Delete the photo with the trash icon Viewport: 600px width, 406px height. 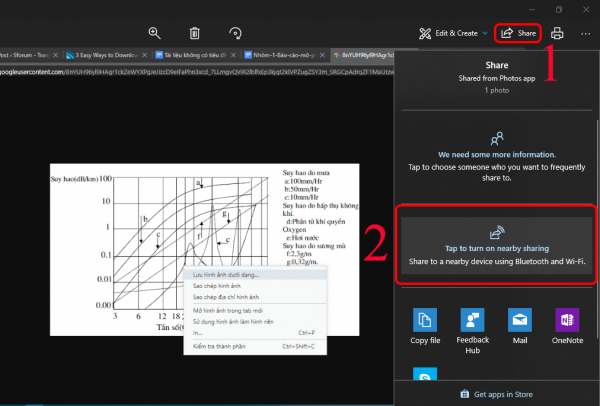(x=194, y=33)
